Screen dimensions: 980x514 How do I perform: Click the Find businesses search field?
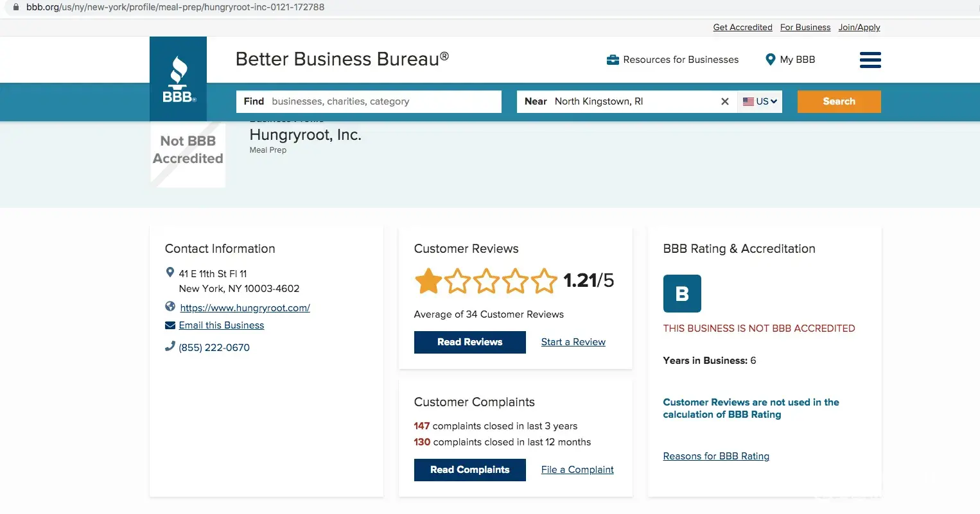pyautogui.click(x=383, y=101)
